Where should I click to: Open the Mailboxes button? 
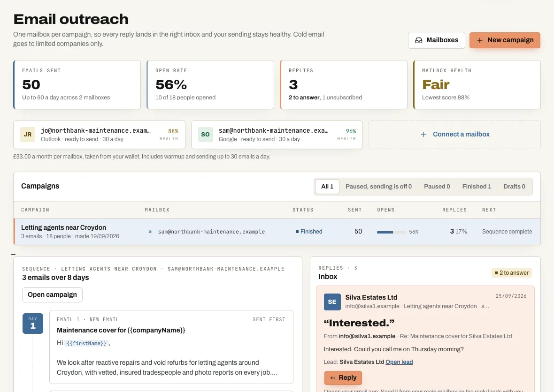[436, 40]
